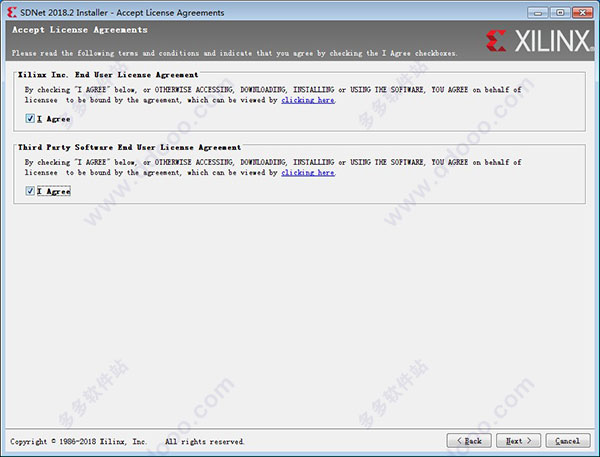Close the installer window
The width and height of the screenshot is (600, 457).
tap(582, 13)
